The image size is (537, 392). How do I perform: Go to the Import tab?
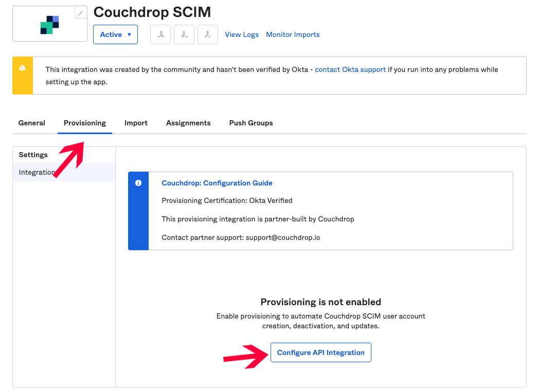136,123
